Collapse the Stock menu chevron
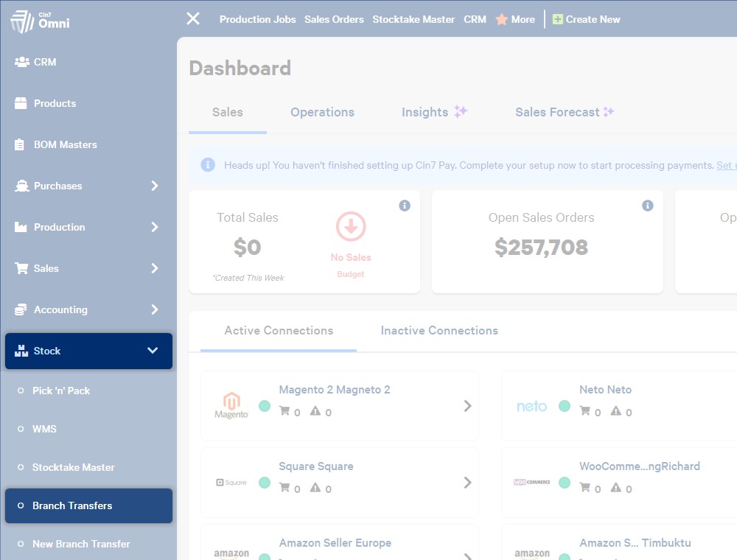 [x=153, y=351]
